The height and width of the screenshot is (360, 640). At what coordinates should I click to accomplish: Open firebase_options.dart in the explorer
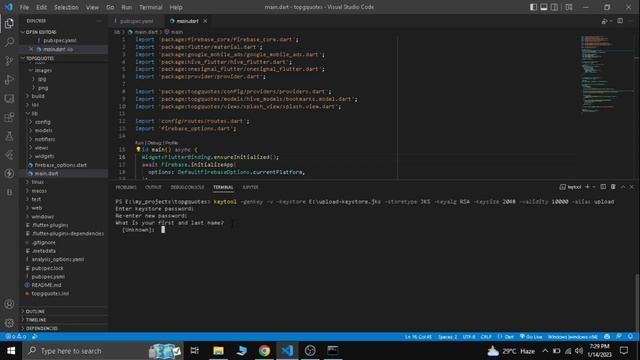(60, 165)
